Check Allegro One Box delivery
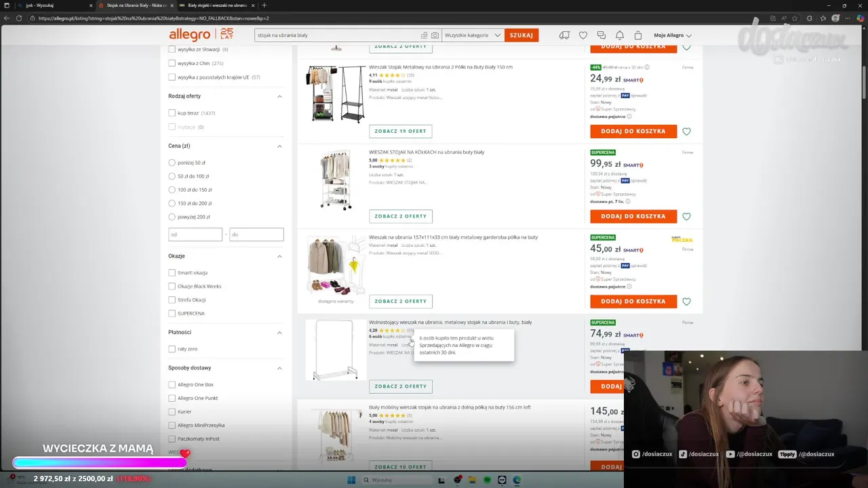This screenshot has height=488, width=868. 172,384
